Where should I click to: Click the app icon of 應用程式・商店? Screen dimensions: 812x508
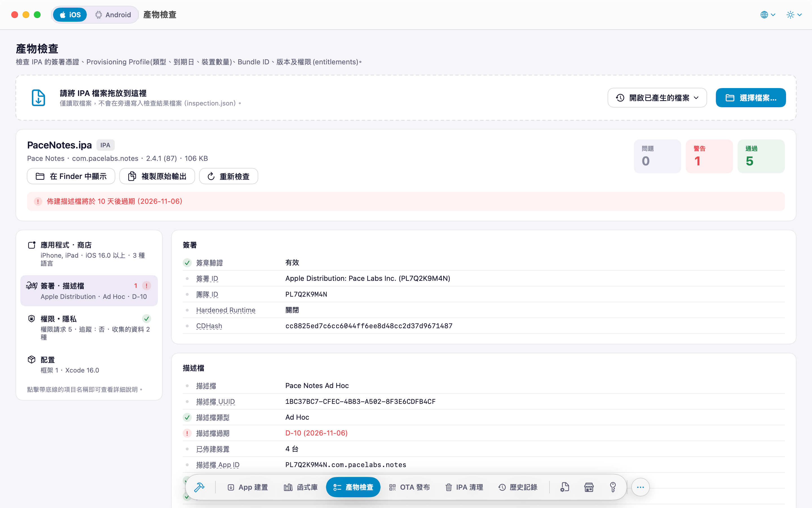pyautogui.click(x=32, y=245)
